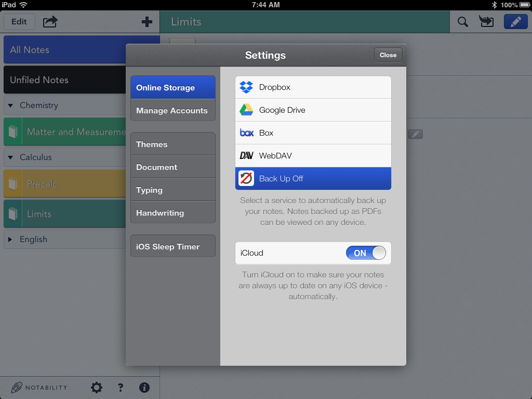Switch to the Handwriting settings tab
The image size is (532, 399).
tap(172, 213)
